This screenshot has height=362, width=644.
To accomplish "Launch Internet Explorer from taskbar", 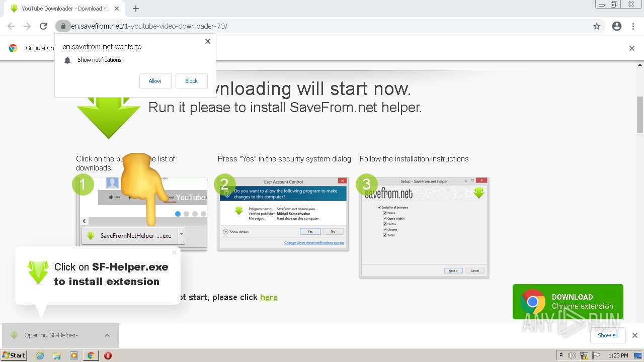I will (x=40, y=355).
